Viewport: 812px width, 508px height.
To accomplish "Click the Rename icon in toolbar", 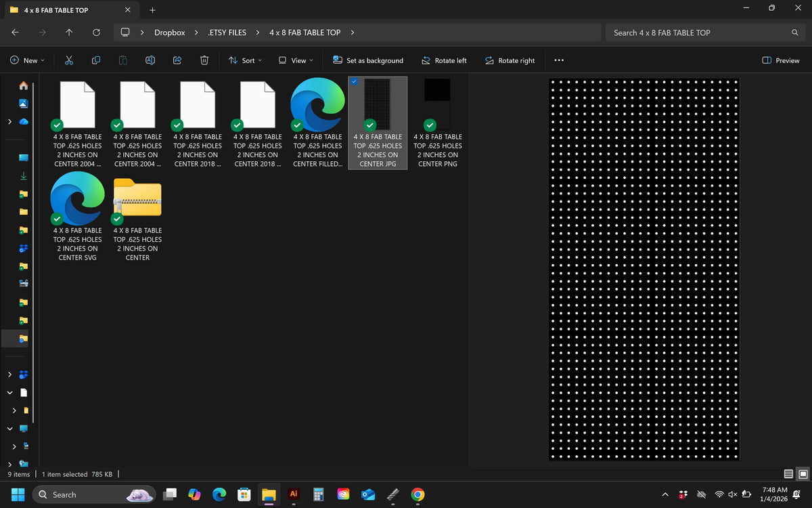I will pos(150,60).
